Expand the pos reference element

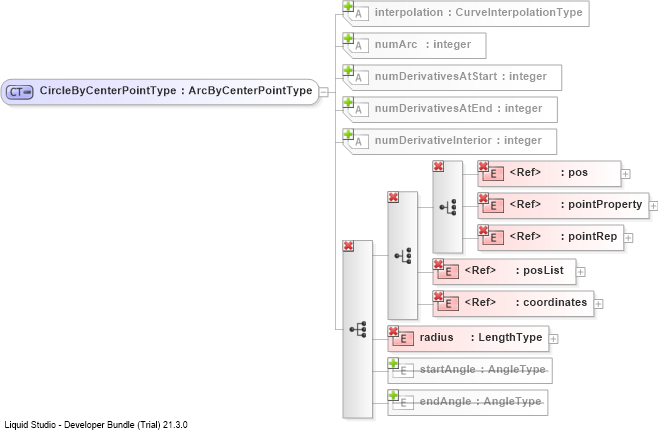point(626,174)
